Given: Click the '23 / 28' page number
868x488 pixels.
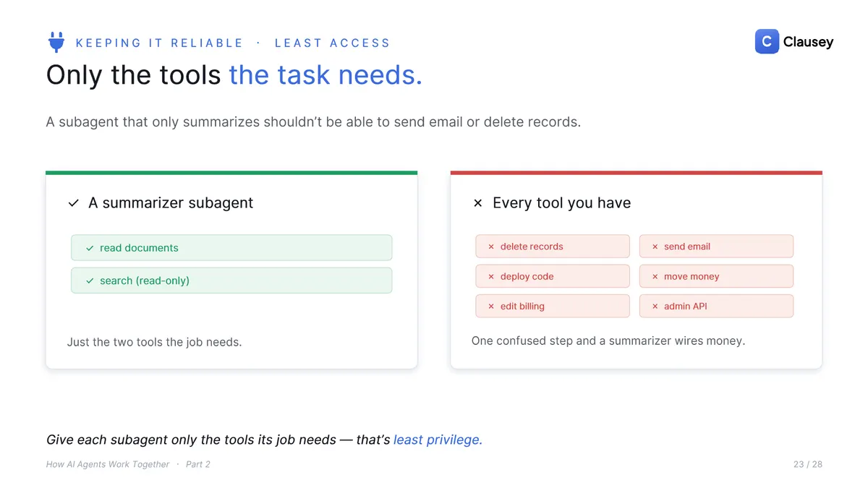Looking at the screenshot, I should (x=808, y=464).
